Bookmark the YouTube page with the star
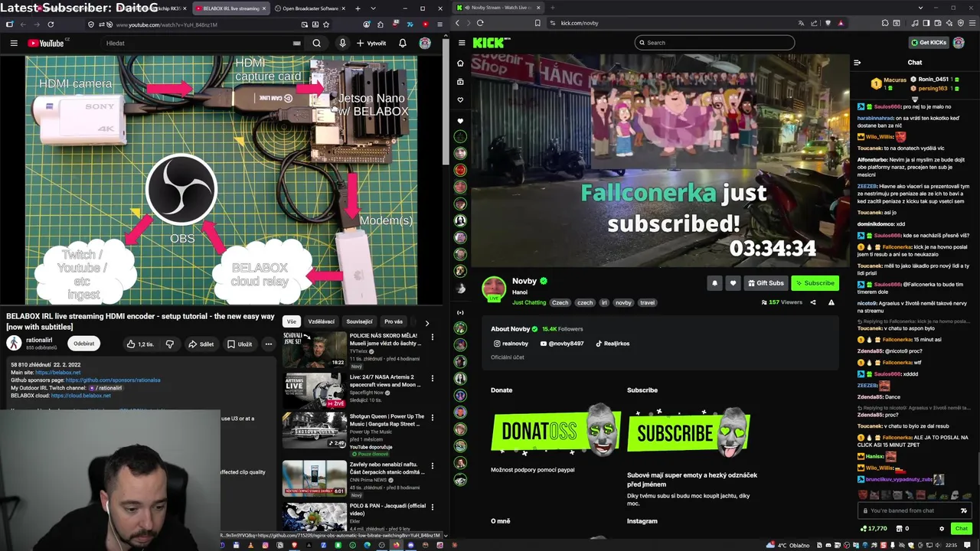The width and height of the screenshot is (980, 551). (x=326, y=24)
